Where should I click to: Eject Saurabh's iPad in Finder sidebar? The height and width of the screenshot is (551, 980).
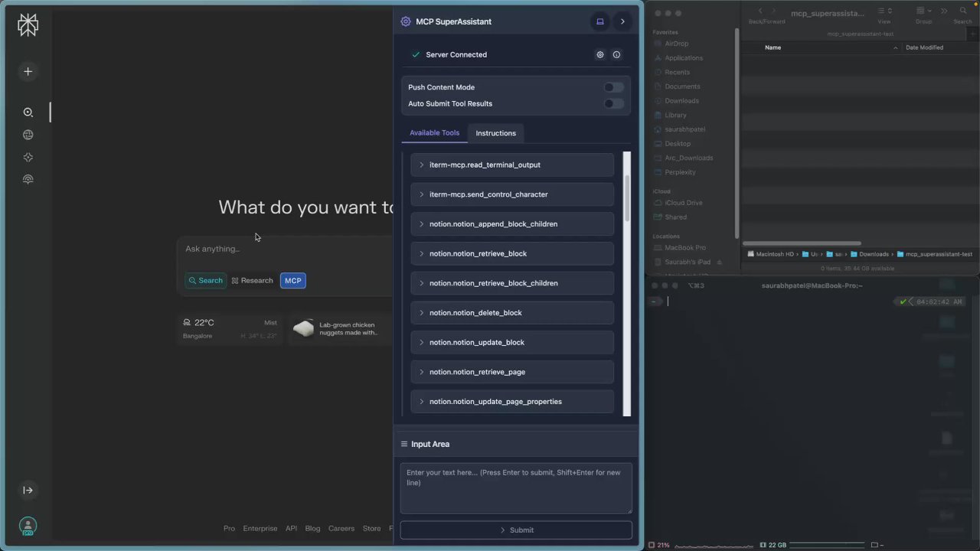click(719, 262)
